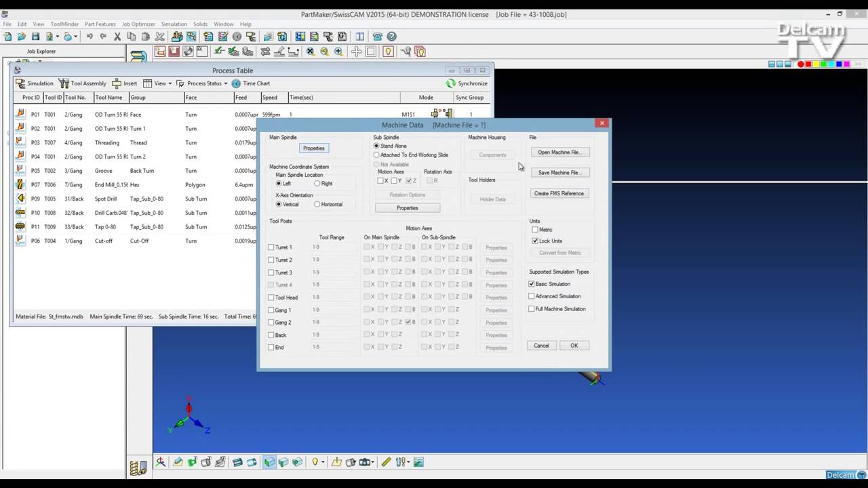Image resolution: width=868 pixels, height=488 pixels.
Task: Click Insert in Process Table toolbar
Action: 125,83
